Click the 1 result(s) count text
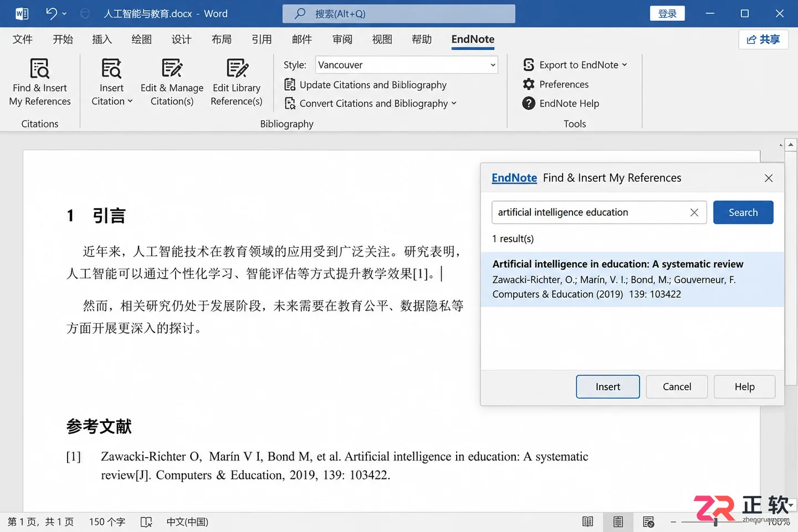Screen dimensions: 798x532 coord(513,239)
